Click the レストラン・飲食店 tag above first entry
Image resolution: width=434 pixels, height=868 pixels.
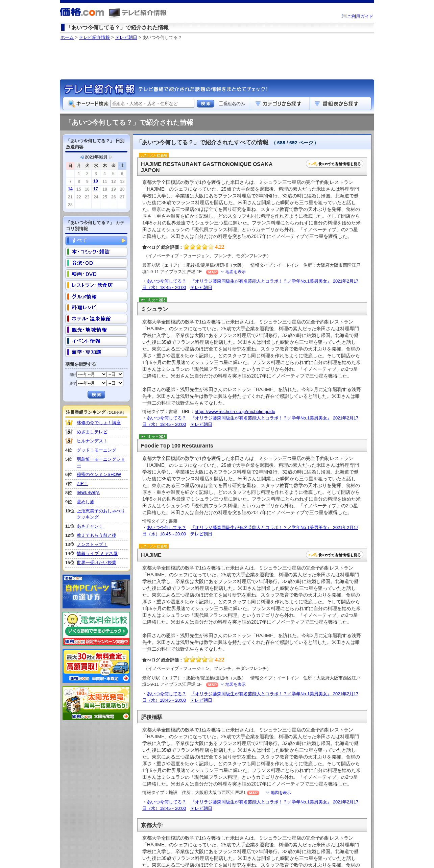[x=154, y=155]
